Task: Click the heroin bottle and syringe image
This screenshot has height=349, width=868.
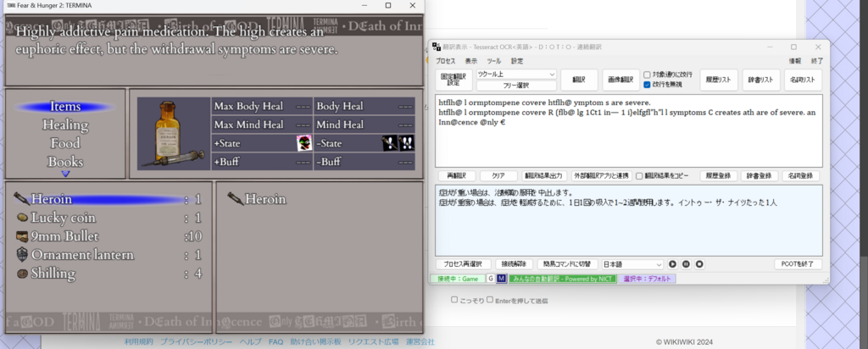Action: point(173,133)
